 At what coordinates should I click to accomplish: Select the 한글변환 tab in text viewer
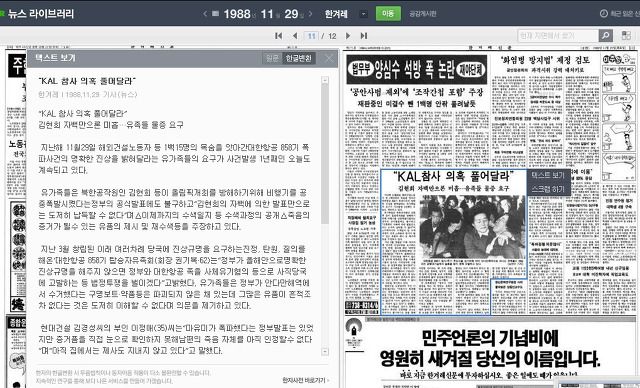click(x=299, y=58)
